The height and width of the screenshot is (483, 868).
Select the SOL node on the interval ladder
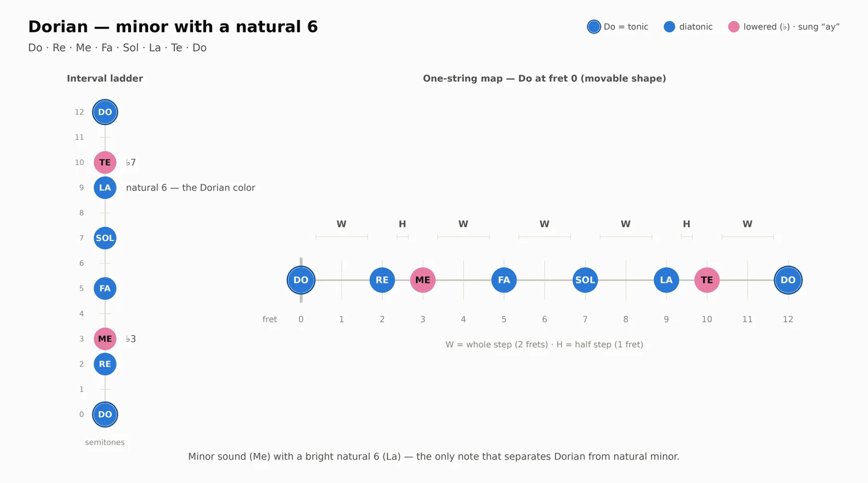105,238
